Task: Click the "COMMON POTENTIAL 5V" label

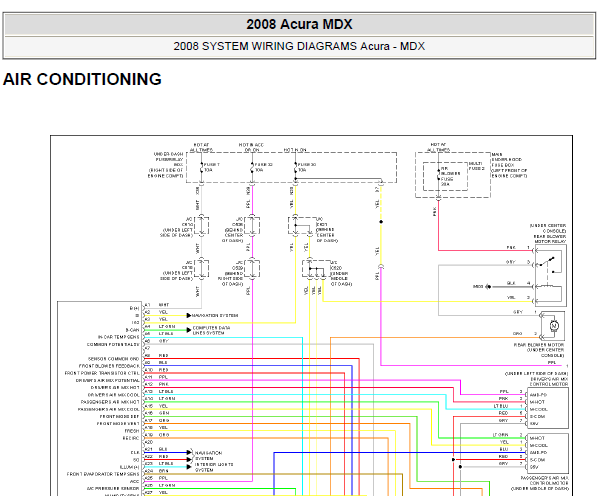Action: (113, 344)
